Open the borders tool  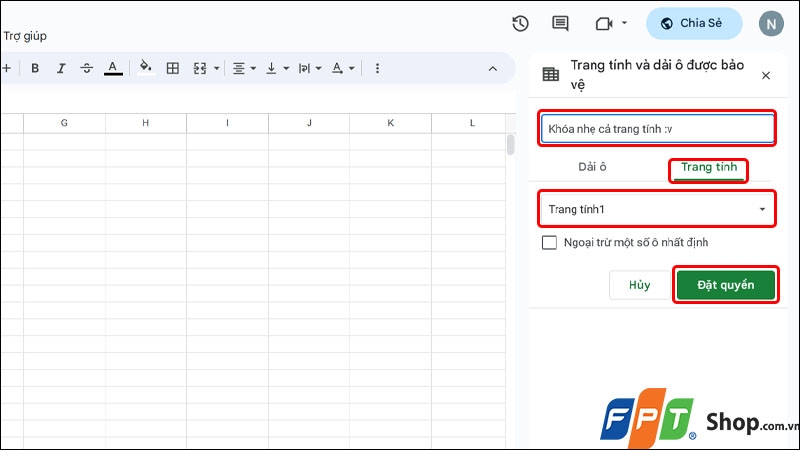(173, 68)
